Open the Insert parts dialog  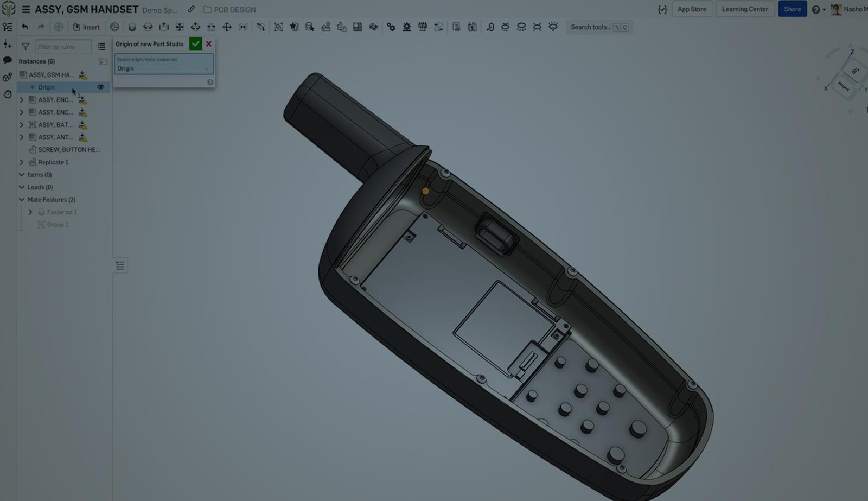click(86, 27)
